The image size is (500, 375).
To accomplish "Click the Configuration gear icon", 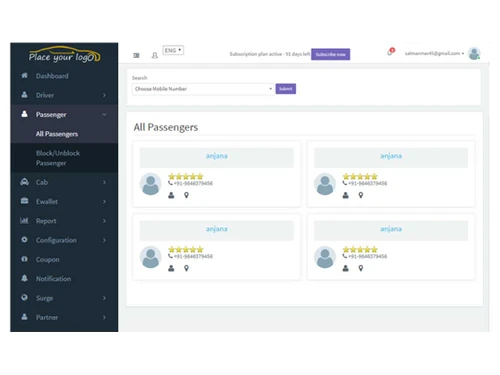I will (x=24, y=239).
